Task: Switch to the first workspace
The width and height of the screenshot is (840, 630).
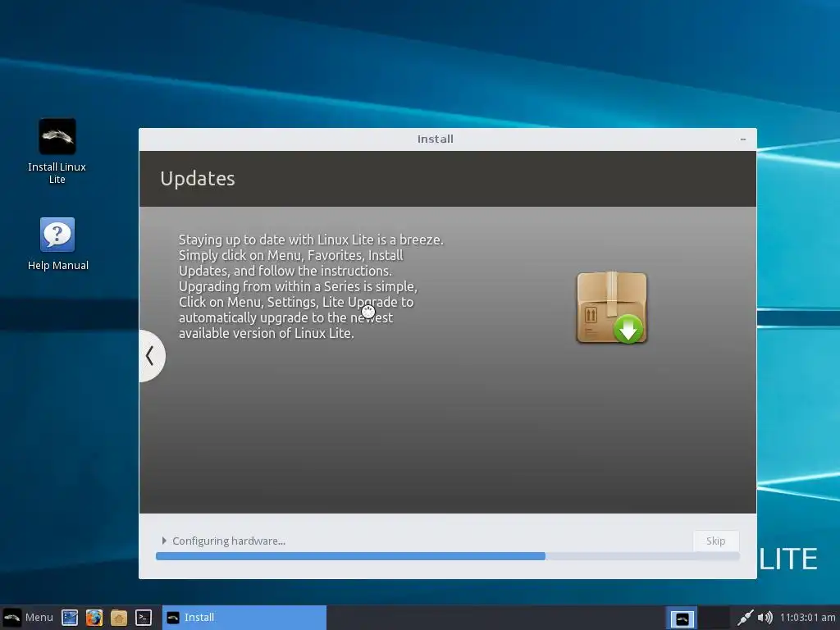Action: coord(682,619)
